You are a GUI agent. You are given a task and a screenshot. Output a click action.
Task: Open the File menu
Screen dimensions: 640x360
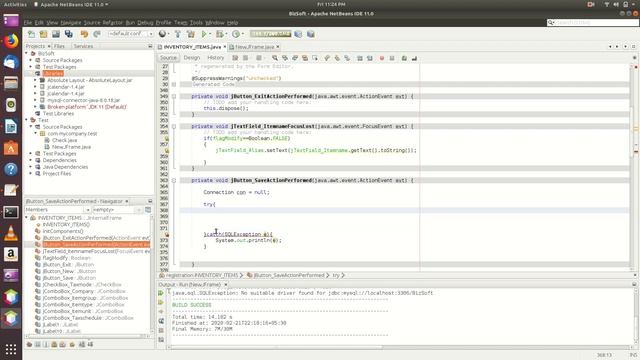(28, 22)
